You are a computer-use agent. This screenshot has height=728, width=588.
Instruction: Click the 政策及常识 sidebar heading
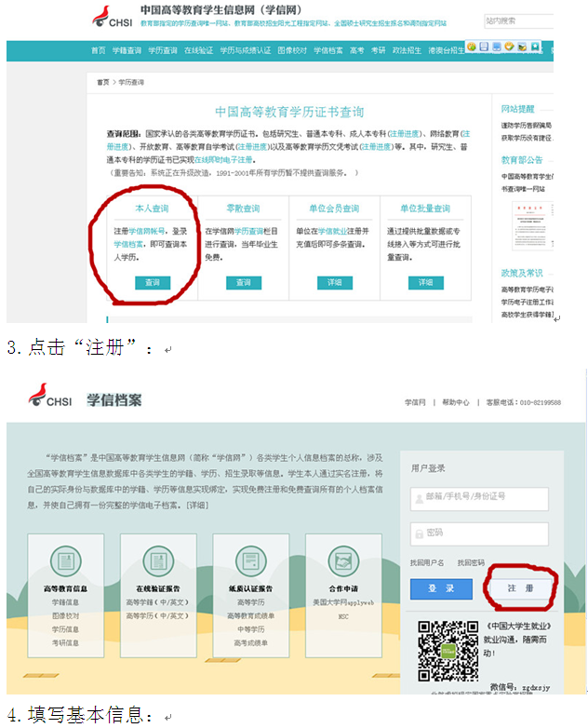pyautogui.click(x=522, y=273)
